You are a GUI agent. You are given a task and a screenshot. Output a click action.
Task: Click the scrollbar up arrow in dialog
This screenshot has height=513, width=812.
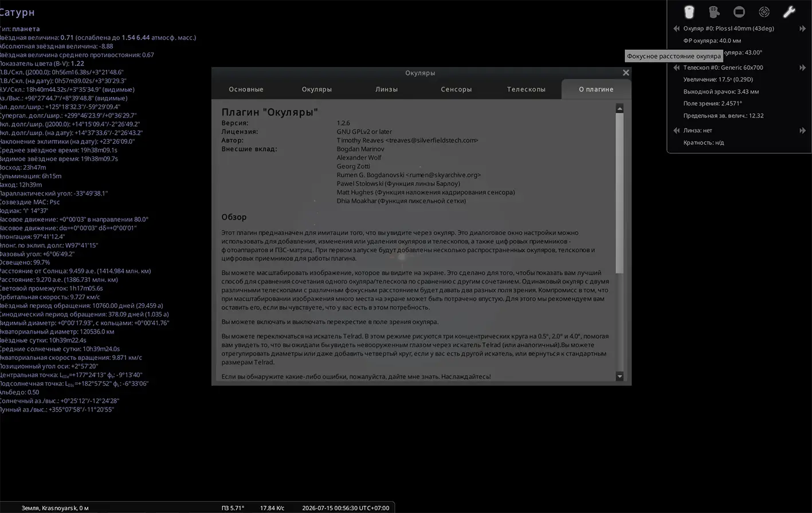619,108
